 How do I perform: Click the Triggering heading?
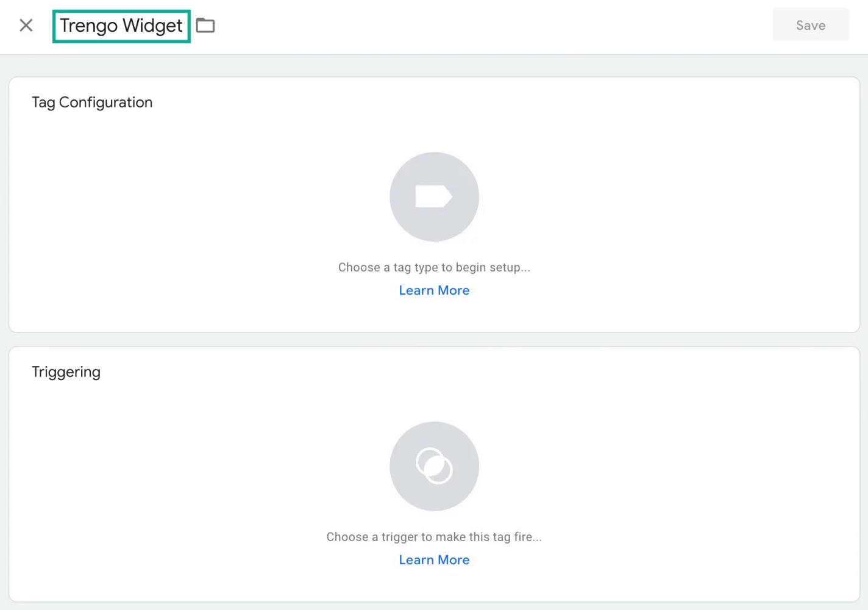click(66, 371)
